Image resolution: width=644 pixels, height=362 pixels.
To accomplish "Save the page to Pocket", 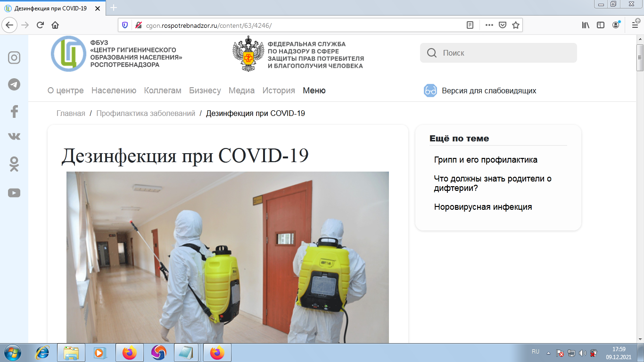I will (x=503, y=25).
